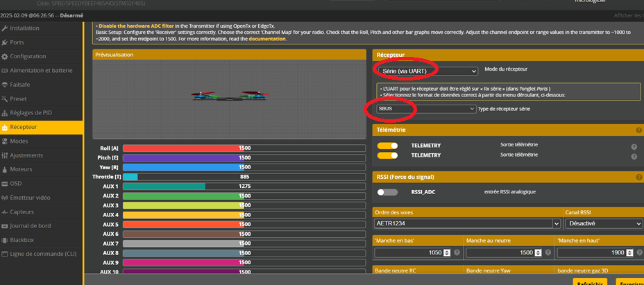The height and width of the screenshot is (285, 644).
Task: Open the documentation link
Action: (266, 39)
